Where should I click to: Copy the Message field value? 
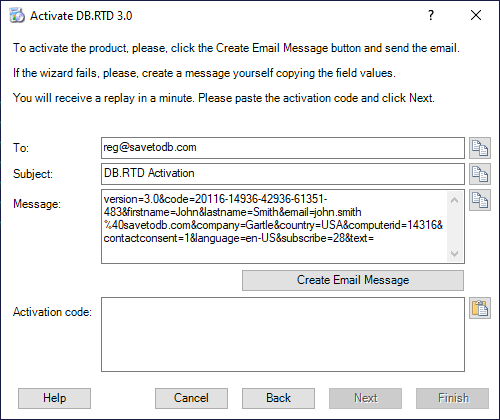480,200
